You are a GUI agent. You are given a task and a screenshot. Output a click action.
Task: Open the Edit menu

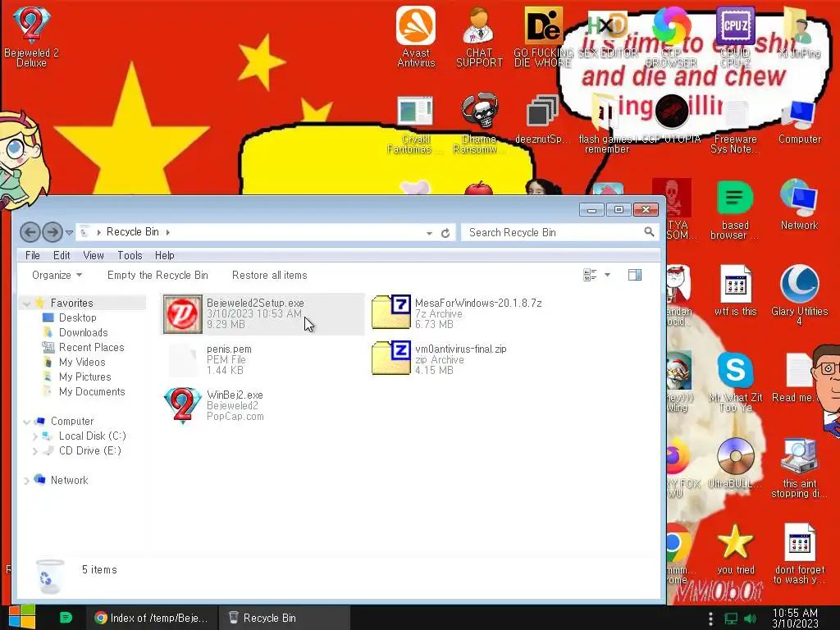[x=62, y=256]
